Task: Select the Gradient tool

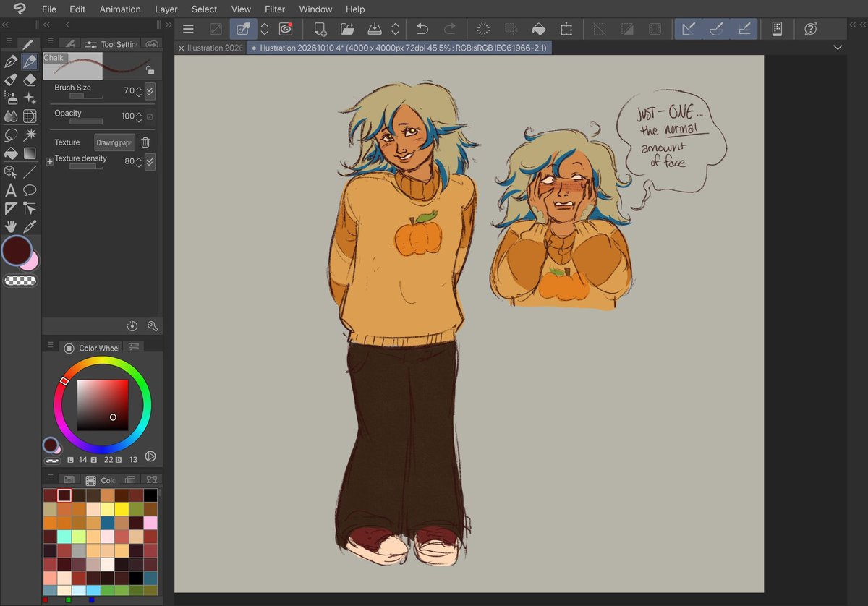Action: coord(30,153)
